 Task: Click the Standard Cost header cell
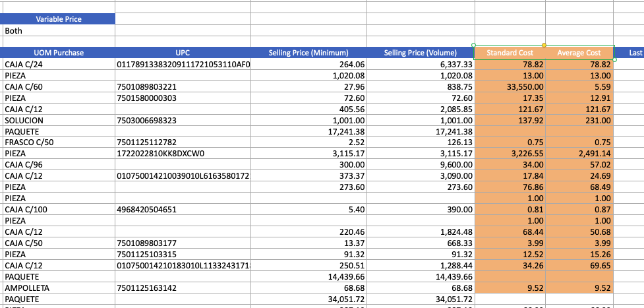[510, 53]
